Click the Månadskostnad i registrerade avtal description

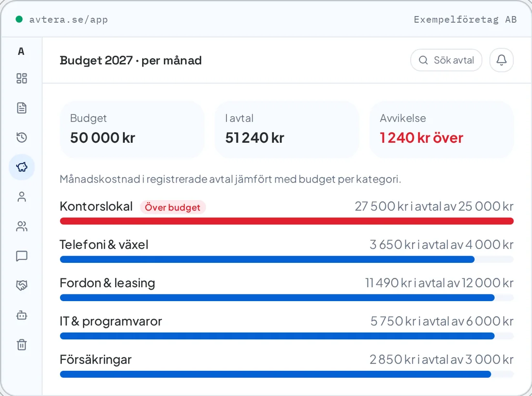[230, 179]
